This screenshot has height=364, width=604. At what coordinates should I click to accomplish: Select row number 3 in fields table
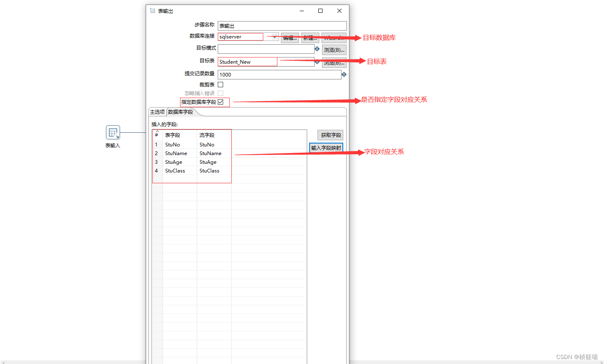156,162
